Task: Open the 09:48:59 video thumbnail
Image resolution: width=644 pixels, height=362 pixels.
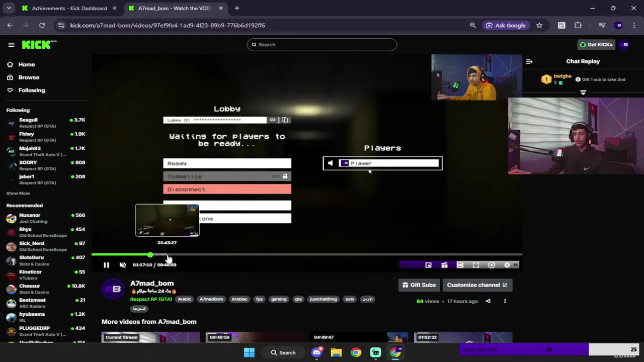Action: [x=255, y=337]
